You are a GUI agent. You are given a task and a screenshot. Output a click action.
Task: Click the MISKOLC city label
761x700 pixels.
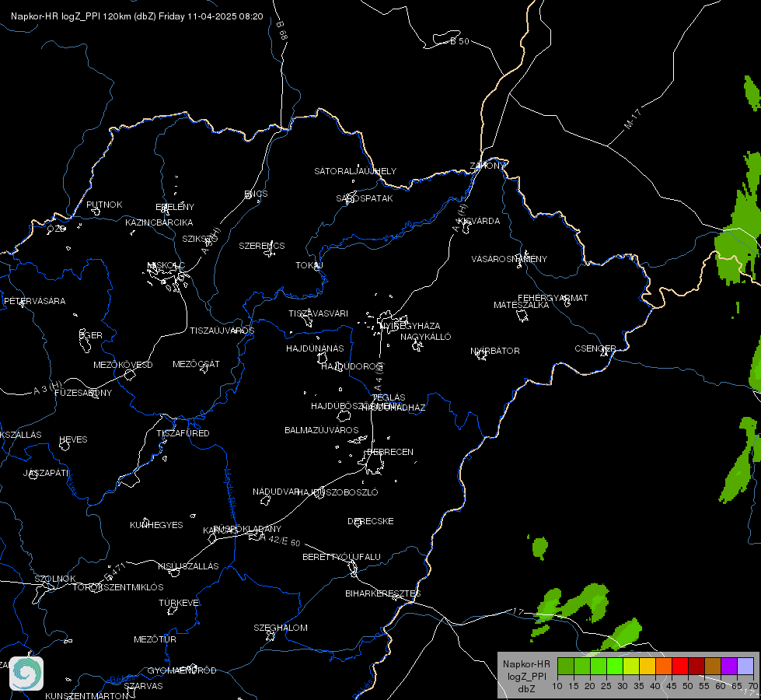coord(166,265)
